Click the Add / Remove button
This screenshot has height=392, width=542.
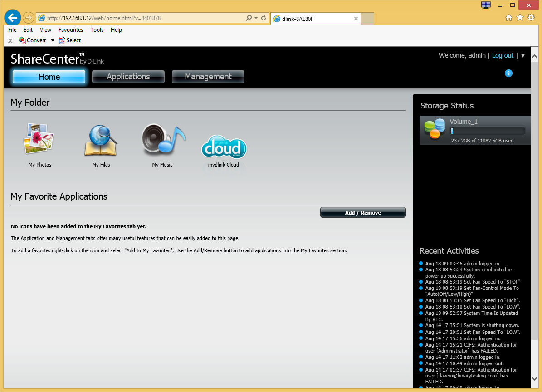(363, 213)
